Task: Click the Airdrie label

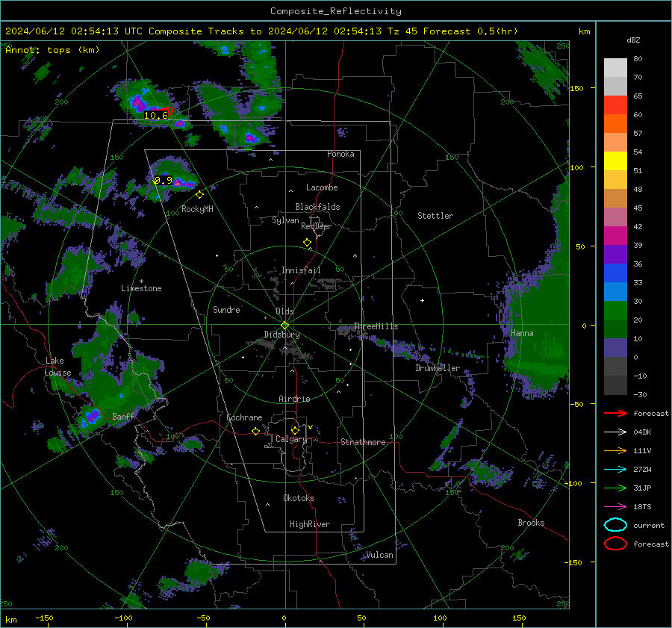Action: coord(294,399)
